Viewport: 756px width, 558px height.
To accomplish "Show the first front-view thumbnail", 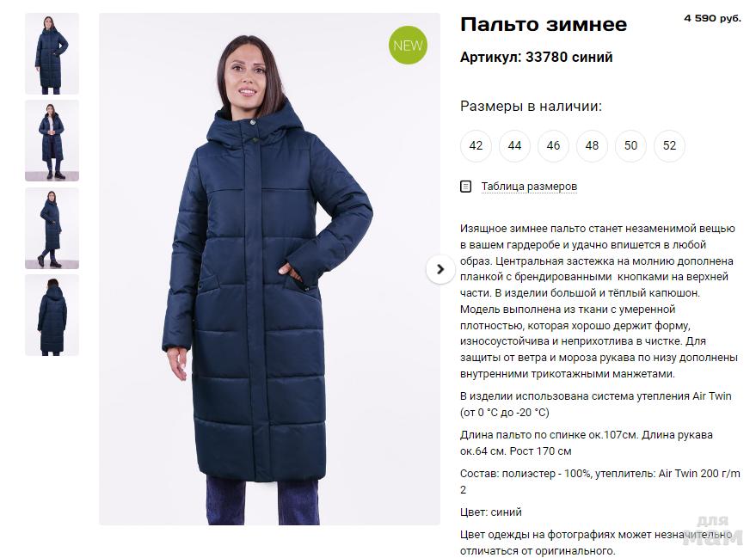I will click(52, 53).
